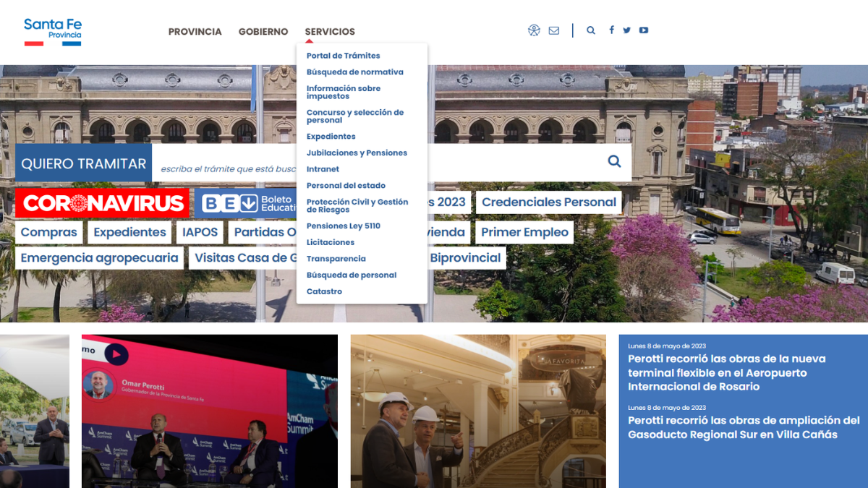Choose Jubilaciones y Pensiones menu entry
The width and height of the screenshot is (868, 488).
tap(357, 153)
